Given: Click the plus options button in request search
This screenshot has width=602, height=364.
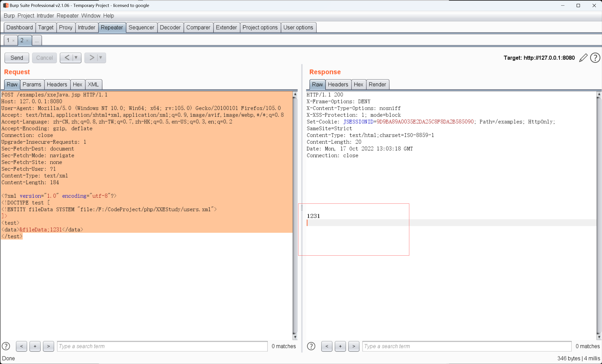Looking at the screenshot, I should click(35, 346).
